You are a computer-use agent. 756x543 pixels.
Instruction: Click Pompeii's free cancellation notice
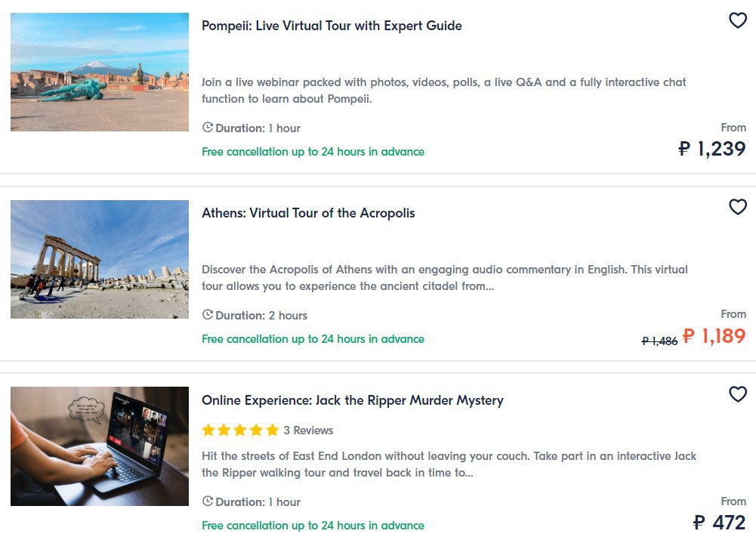pyautogui.click(x=313, y=152)
